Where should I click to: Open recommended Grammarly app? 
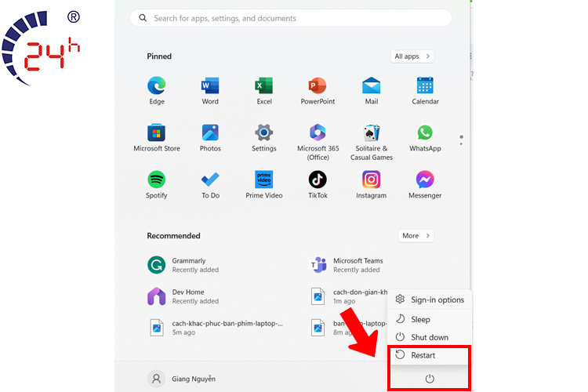(183, 265)
